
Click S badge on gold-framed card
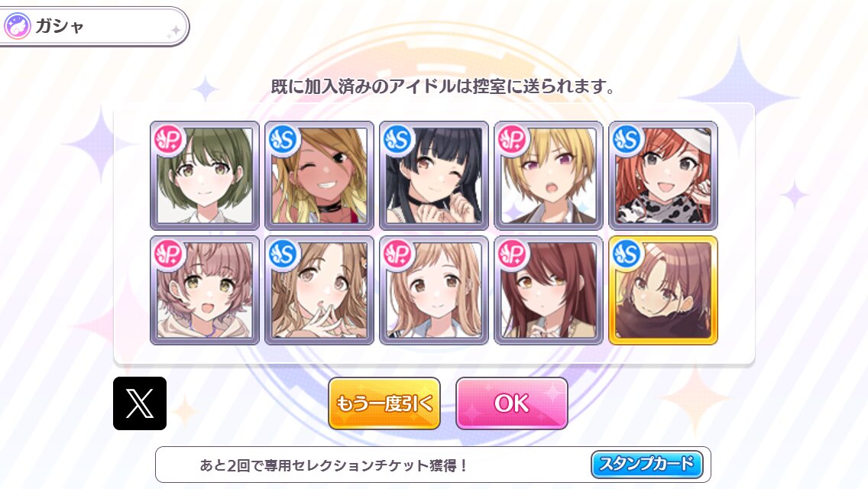coord(627,254)
